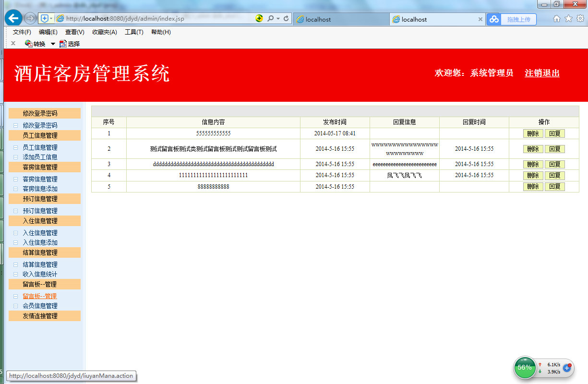The height and width of the screenshot is (384, 588).
Task: Click the small icon beside 收入信息统计
Action: (15, 275)
